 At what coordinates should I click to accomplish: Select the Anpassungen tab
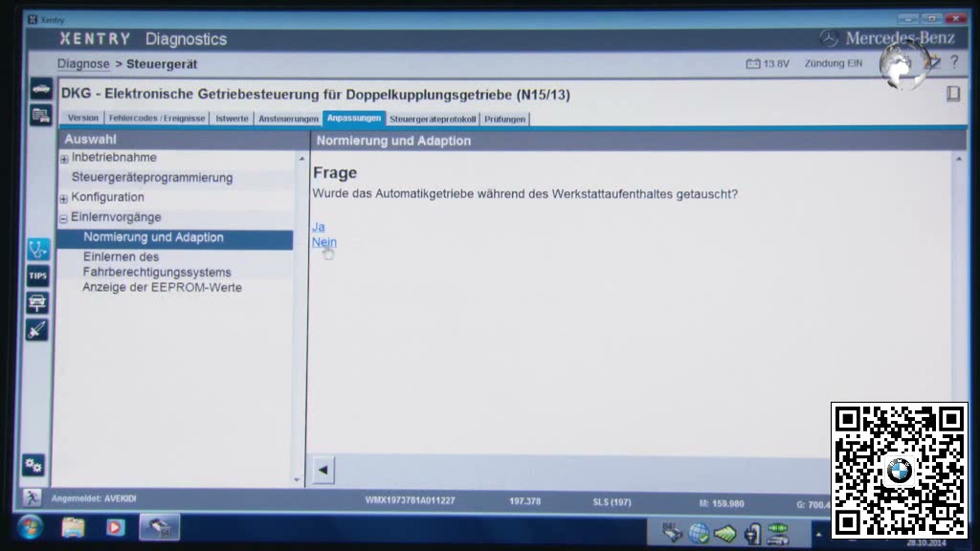click(354, 118)
